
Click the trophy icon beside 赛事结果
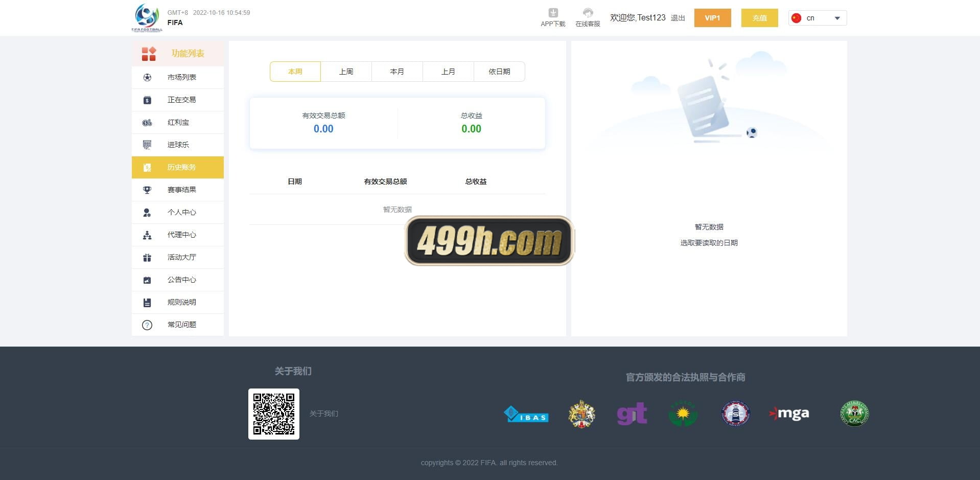click(147, 190)
